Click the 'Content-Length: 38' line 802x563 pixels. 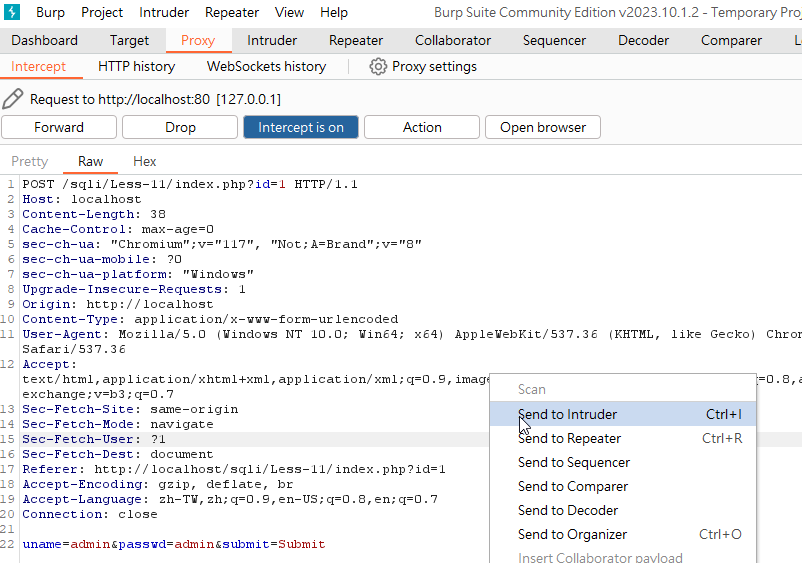94,214
